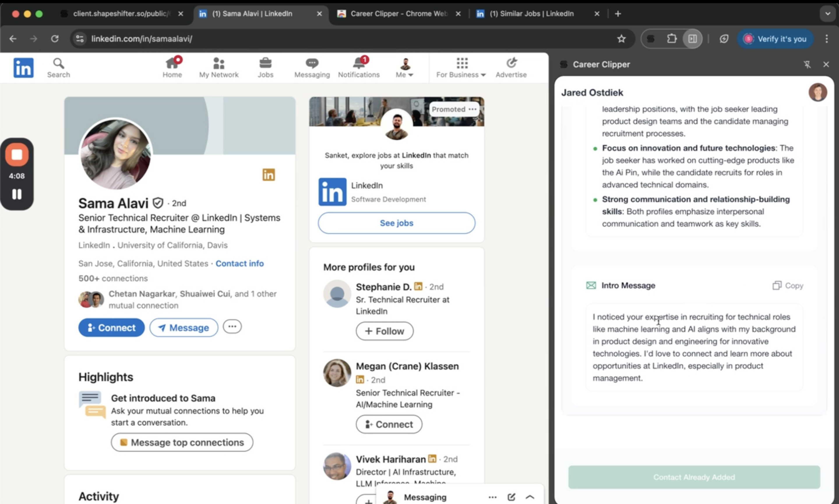Click Connect on Sama Alavi profile

(x=111, y=327)
